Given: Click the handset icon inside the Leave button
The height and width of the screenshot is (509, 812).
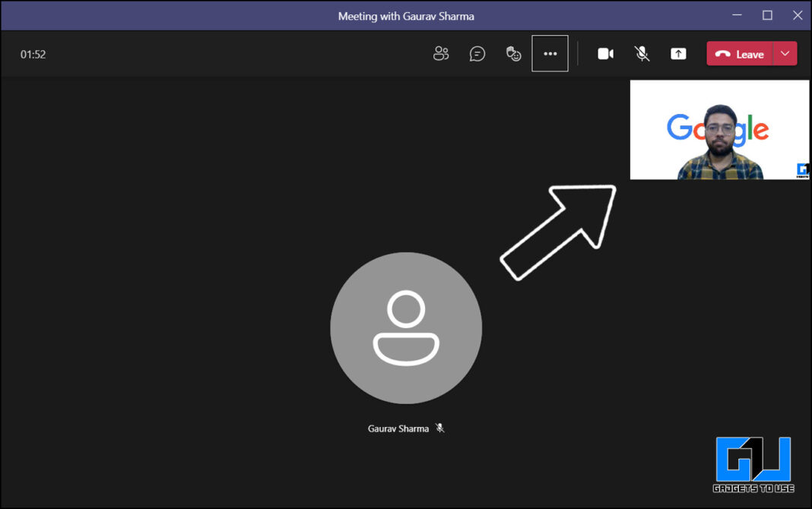Looking at the screenshot, I should point(724,54).
